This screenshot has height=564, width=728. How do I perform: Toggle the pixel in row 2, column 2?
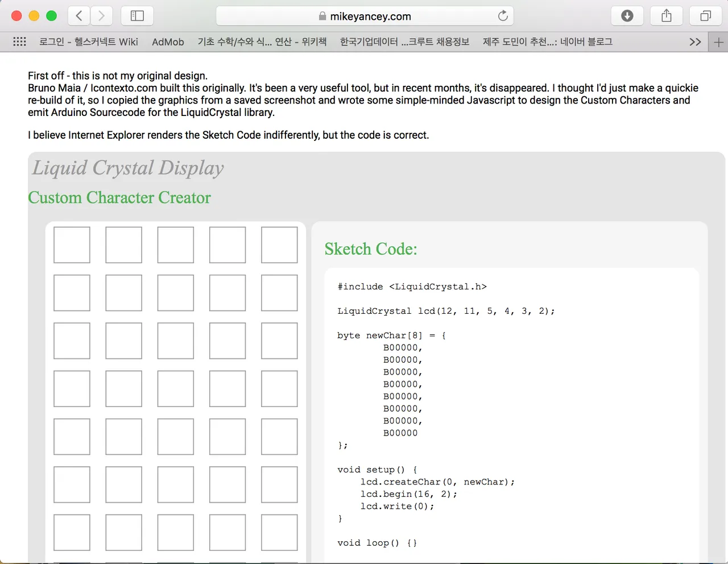pyautogui.click(x=123, y=293)
